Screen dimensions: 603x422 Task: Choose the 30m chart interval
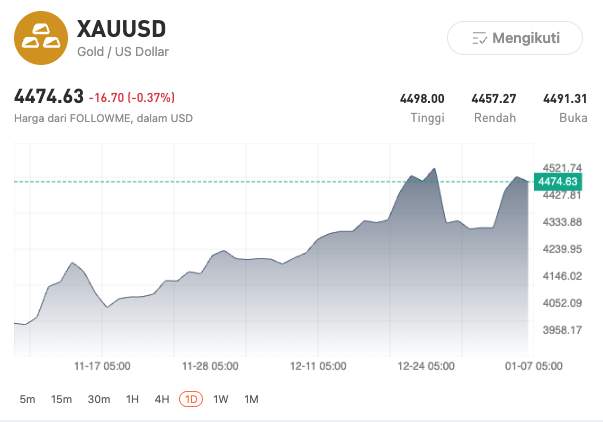[98, 399]
